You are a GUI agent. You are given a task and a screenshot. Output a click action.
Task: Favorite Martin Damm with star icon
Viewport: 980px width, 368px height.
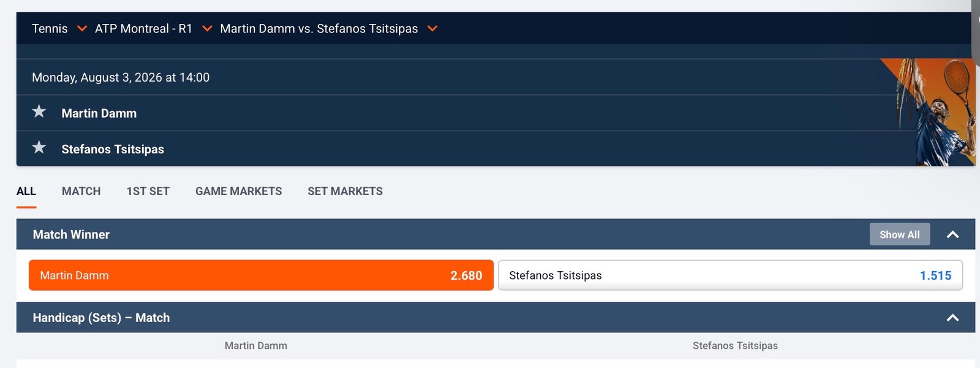39,112
